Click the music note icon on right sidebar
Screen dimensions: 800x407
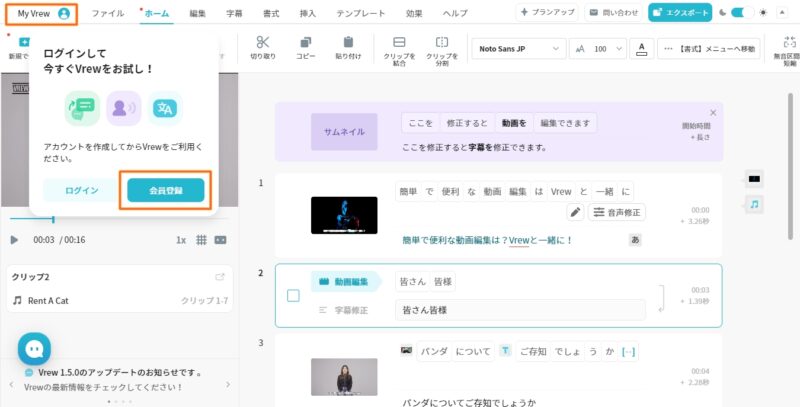pyautogui.click(x=754, y=204)
